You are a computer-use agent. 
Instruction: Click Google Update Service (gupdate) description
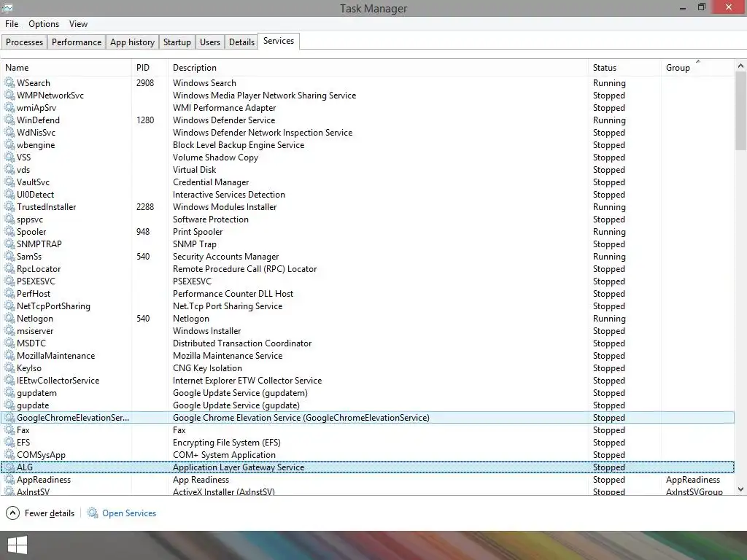236,405
